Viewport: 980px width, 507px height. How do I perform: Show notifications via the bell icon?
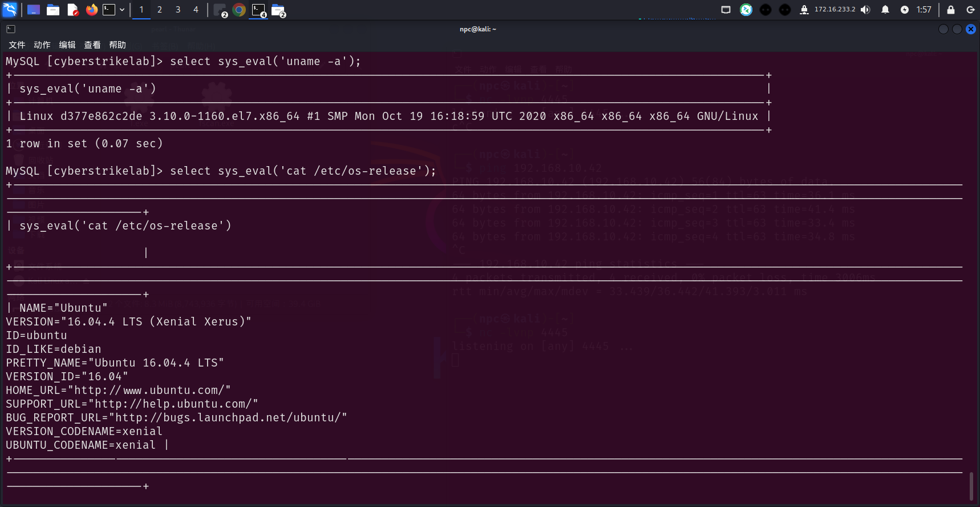(x=885, y=10)
